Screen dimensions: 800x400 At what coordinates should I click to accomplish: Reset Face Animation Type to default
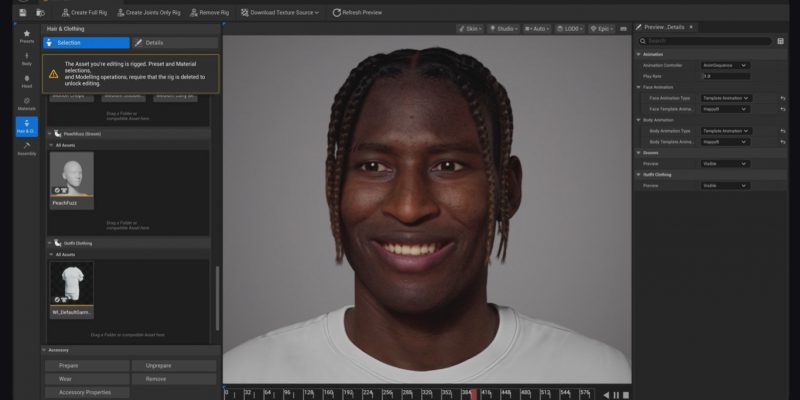click(x=783, y=98)
